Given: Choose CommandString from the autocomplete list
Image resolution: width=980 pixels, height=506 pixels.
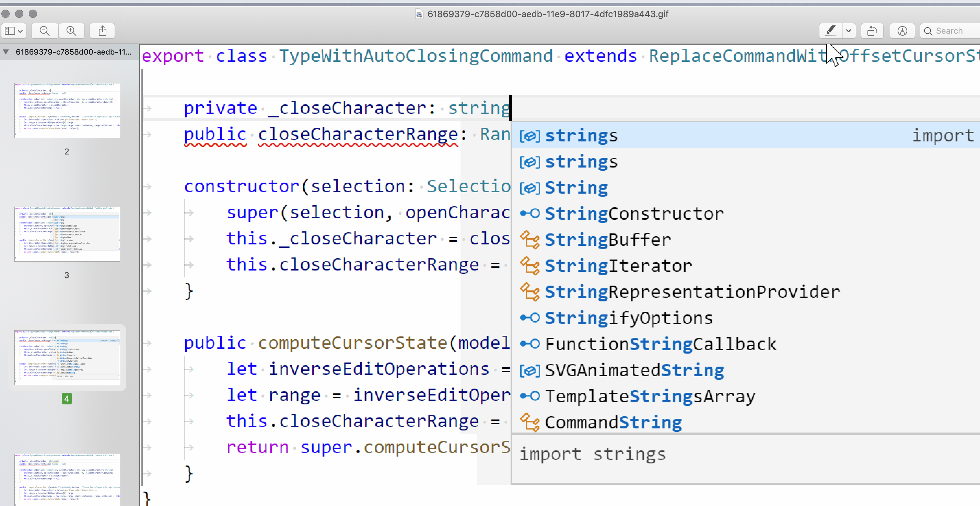Looking at the screenshot, I should pyautogui.click(x=612, y=422).
